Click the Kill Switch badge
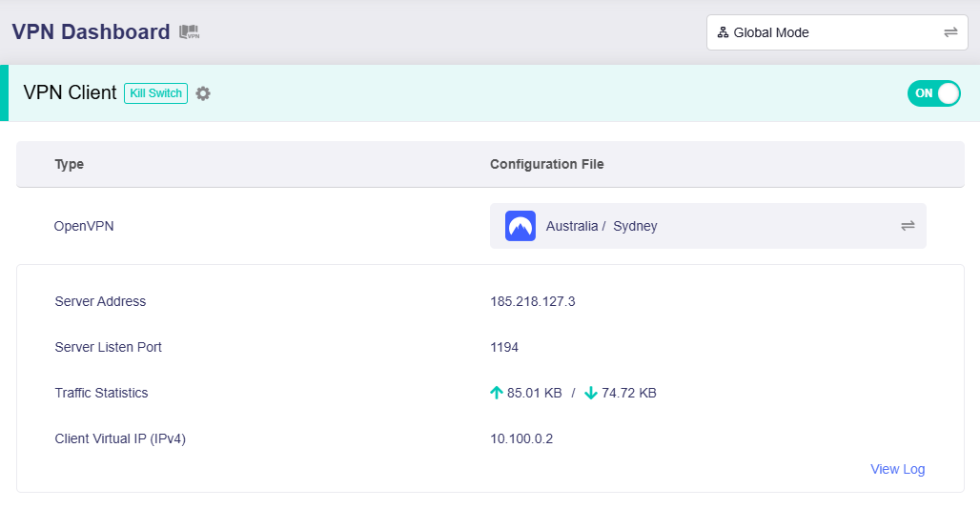The height and width of the screenshot is (509, 980). tap(155, 93)
